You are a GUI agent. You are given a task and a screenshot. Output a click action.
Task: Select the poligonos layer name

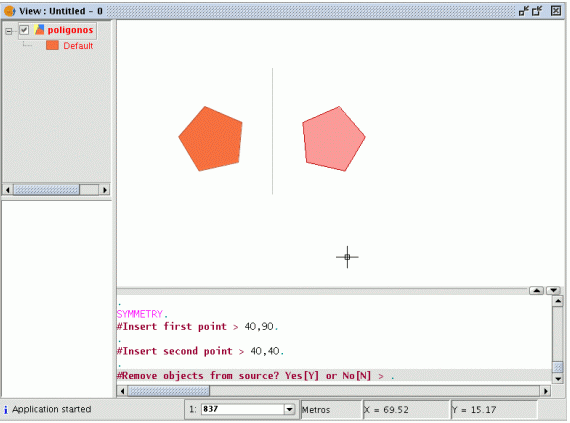tap(71, 30)
